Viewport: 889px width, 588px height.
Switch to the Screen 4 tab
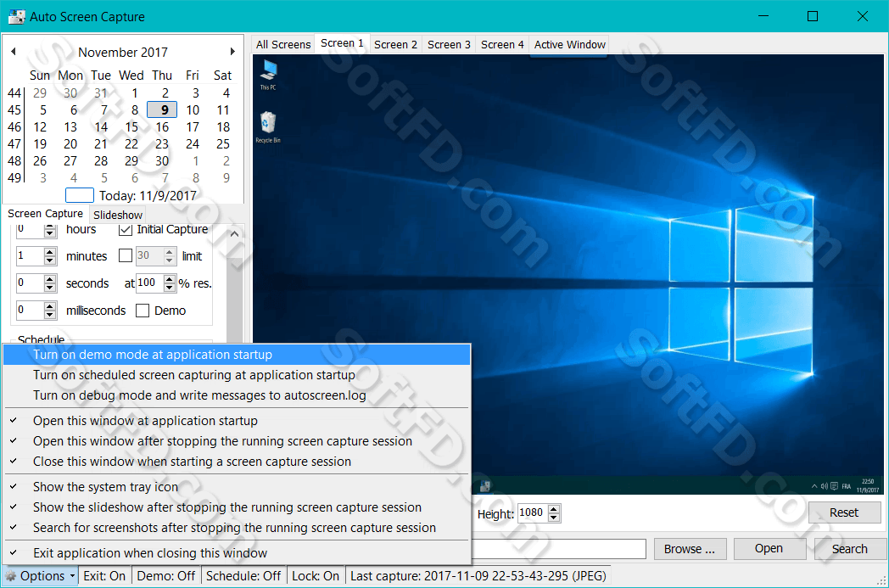(x=502, y=44)
